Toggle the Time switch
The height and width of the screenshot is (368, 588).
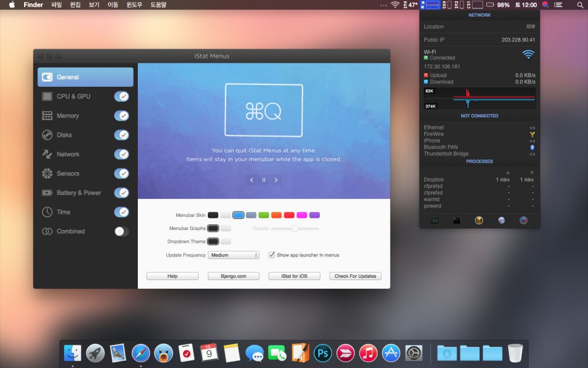122,212
